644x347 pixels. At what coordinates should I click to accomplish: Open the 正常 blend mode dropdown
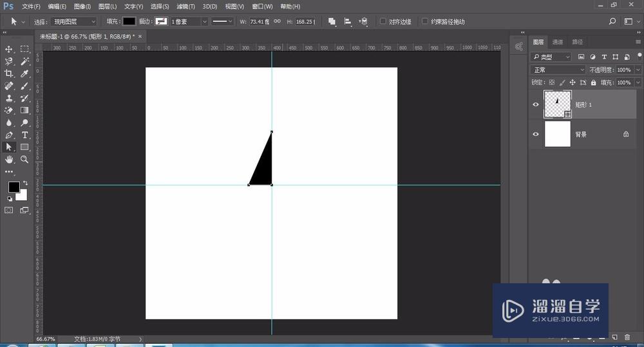point(558,70)
